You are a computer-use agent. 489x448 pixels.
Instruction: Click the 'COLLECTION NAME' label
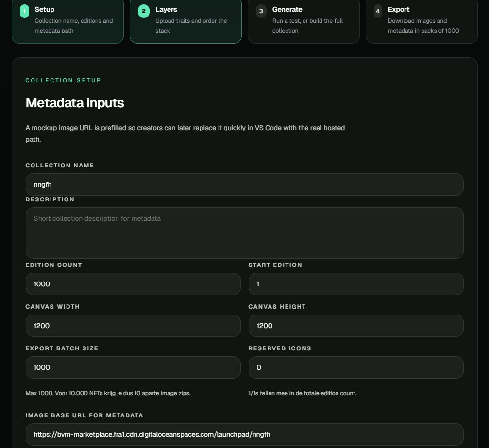(x=60, y=165)
